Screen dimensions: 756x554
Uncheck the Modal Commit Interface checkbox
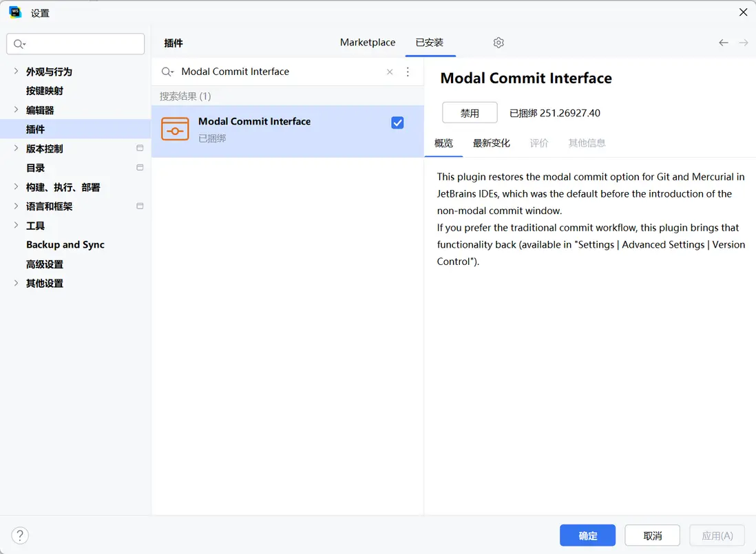(397, 122)
